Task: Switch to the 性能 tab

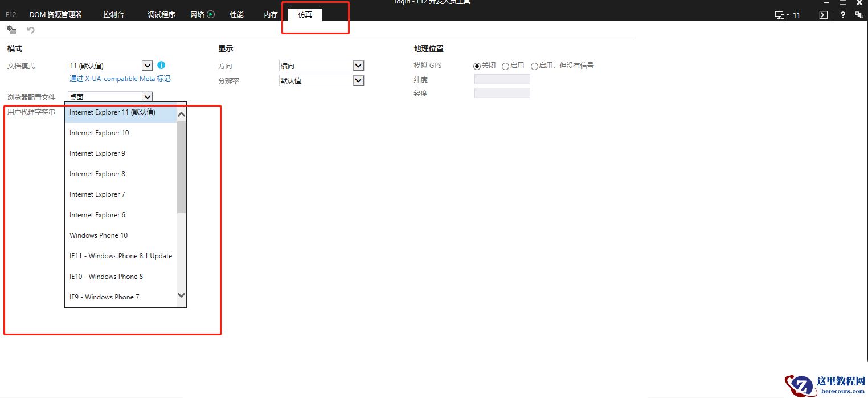Action: [x=236, y=14]
